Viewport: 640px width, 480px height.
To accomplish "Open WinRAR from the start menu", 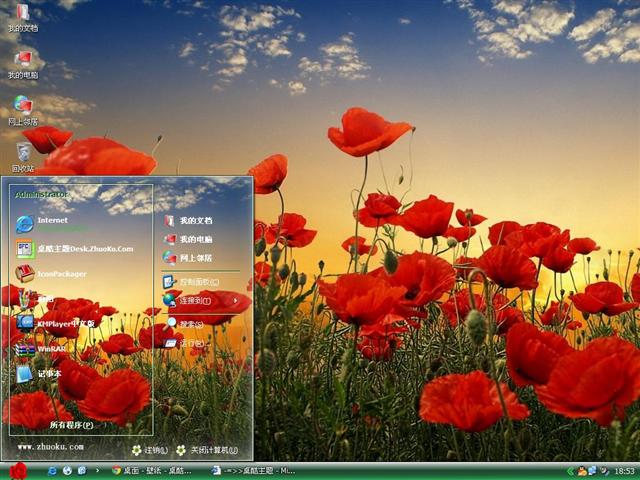I will click(x=50, y=349).
